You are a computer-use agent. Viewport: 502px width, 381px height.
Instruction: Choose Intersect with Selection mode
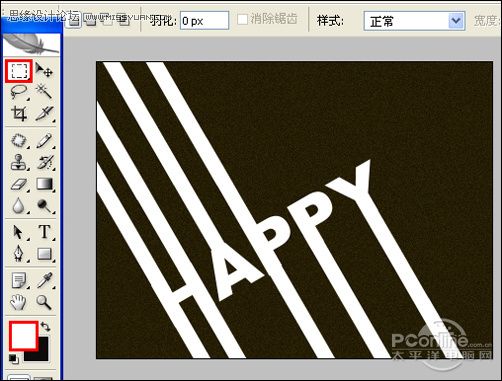(x=123, y=20)
